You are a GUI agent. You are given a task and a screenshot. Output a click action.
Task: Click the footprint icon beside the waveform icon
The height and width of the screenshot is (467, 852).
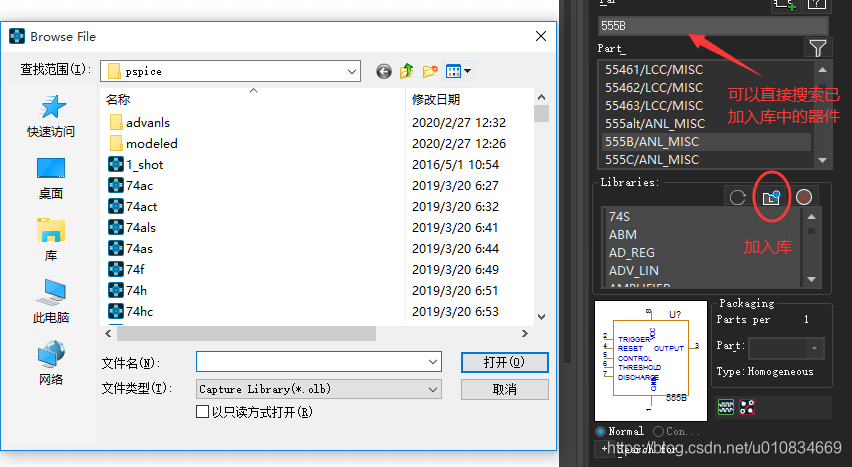click(747, 407)
